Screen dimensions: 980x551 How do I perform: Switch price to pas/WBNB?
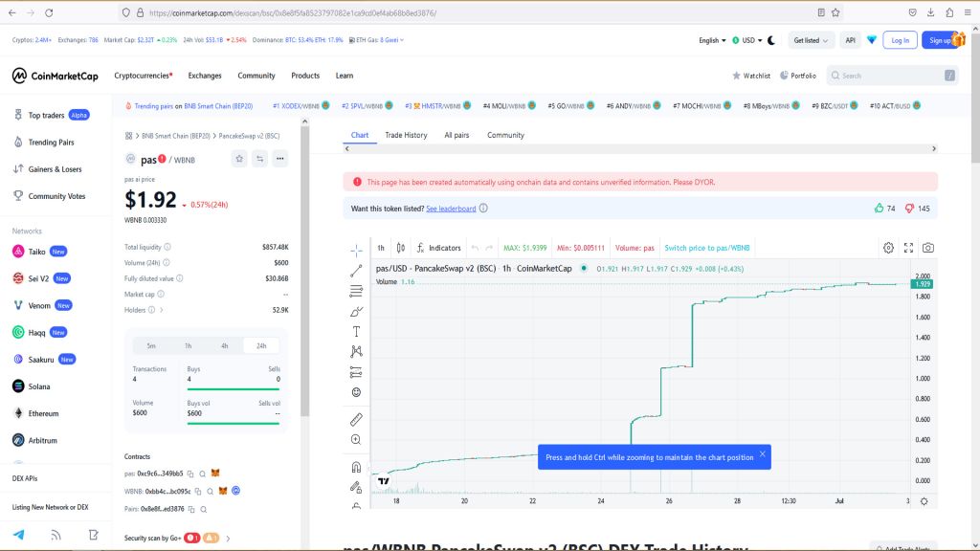click(707, 248)
